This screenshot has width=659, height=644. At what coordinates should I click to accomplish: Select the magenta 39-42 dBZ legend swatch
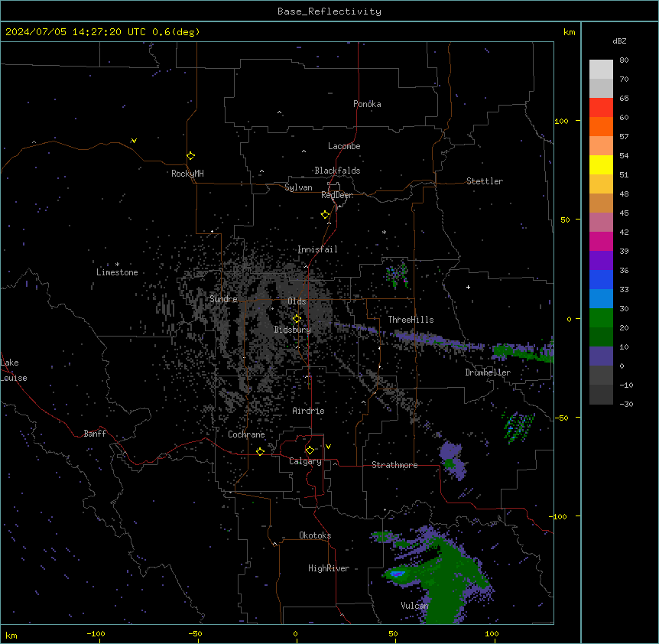(x=601, y=241)
